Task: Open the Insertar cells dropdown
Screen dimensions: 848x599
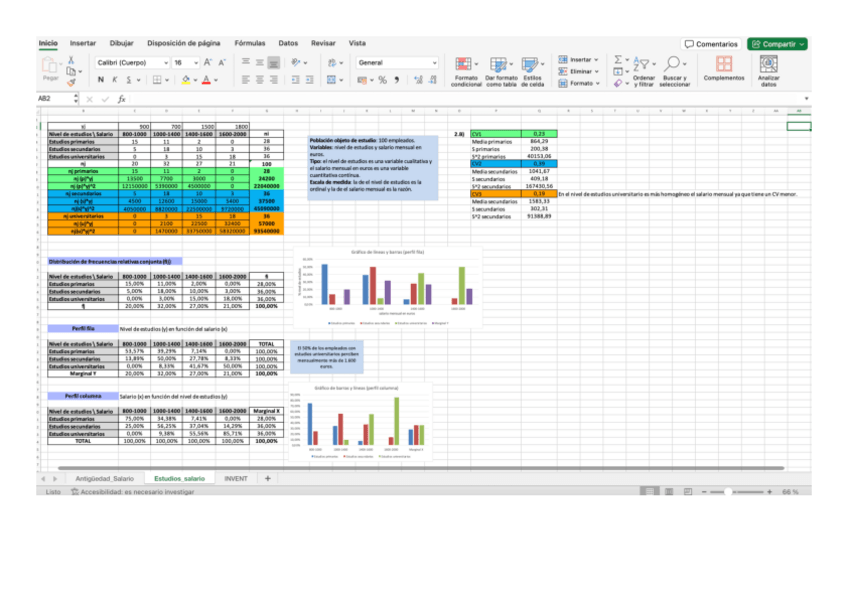Action: click(579, 59)
